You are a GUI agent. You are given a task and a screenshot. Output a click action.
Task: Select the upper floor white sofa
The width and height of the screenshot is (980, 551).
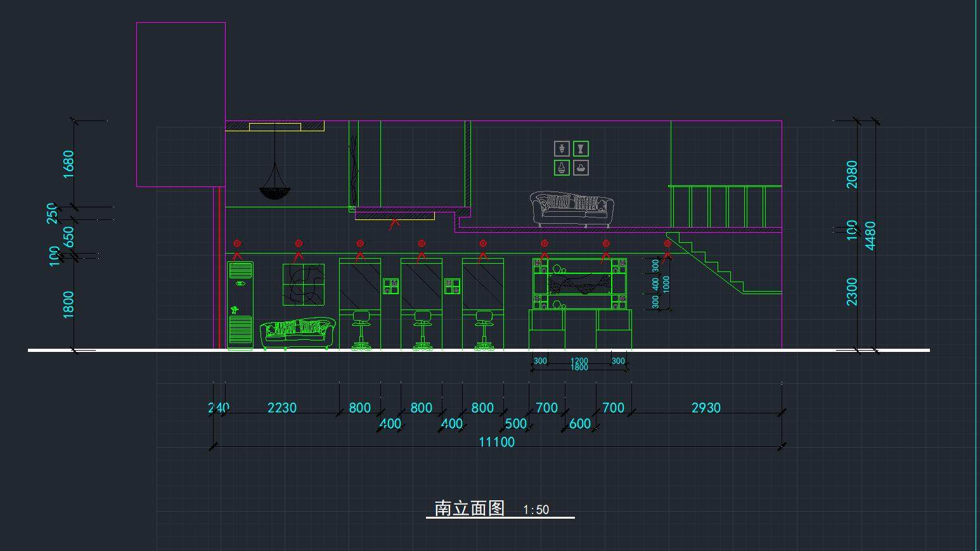pyautogui.click(x=572, y=209)
